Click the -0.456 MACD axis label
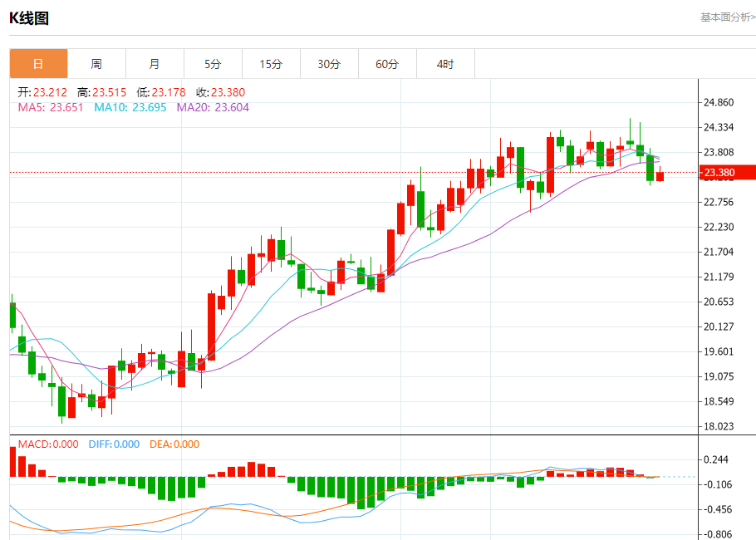 (716, 509)
